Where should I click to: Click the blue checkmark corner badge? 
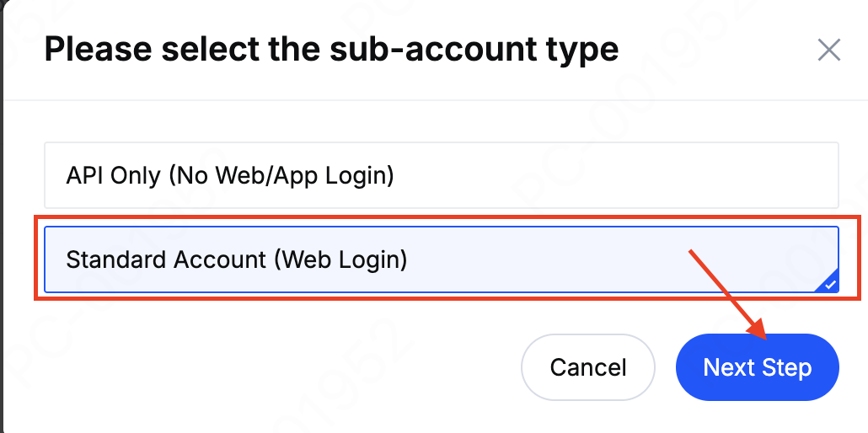click(x=830, y=285)
